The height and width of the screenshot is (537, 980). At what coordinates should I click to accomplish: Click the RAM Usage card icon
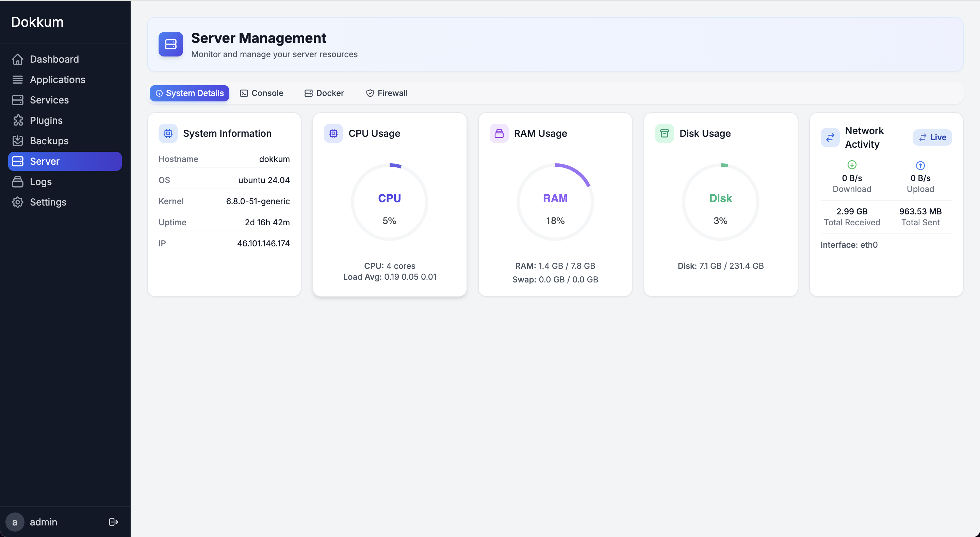(499, 133)
